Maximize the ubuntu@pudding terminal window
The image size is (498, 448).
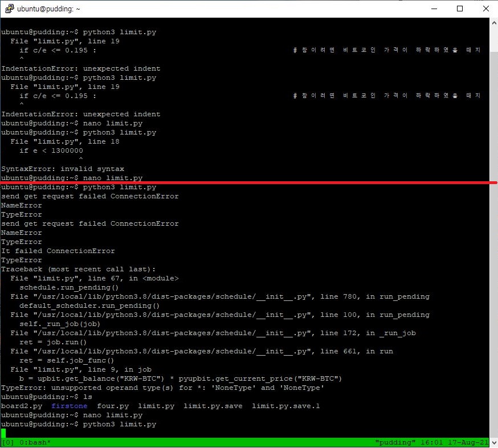(x=460, y=9)
